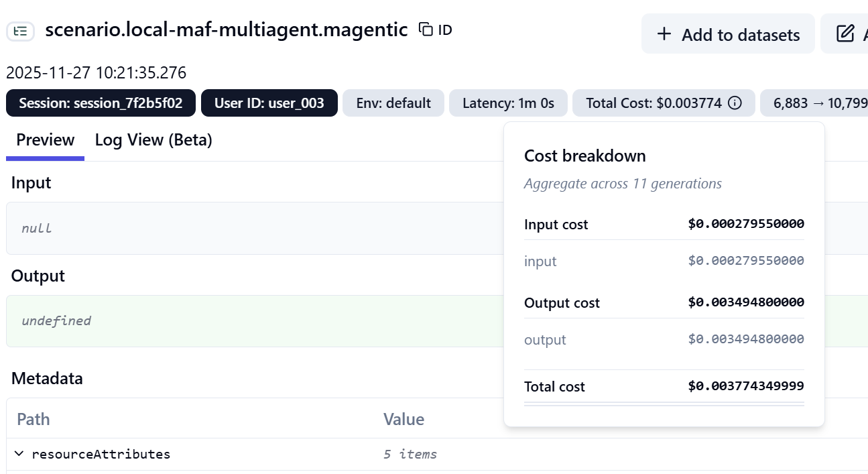Click the pencil edit icon at top right
Viewport: 868px width, 474px height.
[x=846, y=34]
